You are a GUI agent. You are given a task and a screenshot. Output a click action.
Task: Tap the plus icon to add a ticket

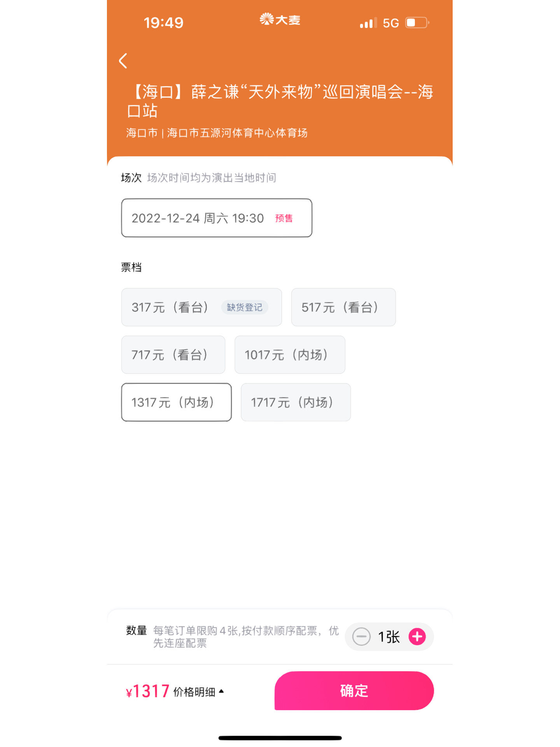coord(417,637)
